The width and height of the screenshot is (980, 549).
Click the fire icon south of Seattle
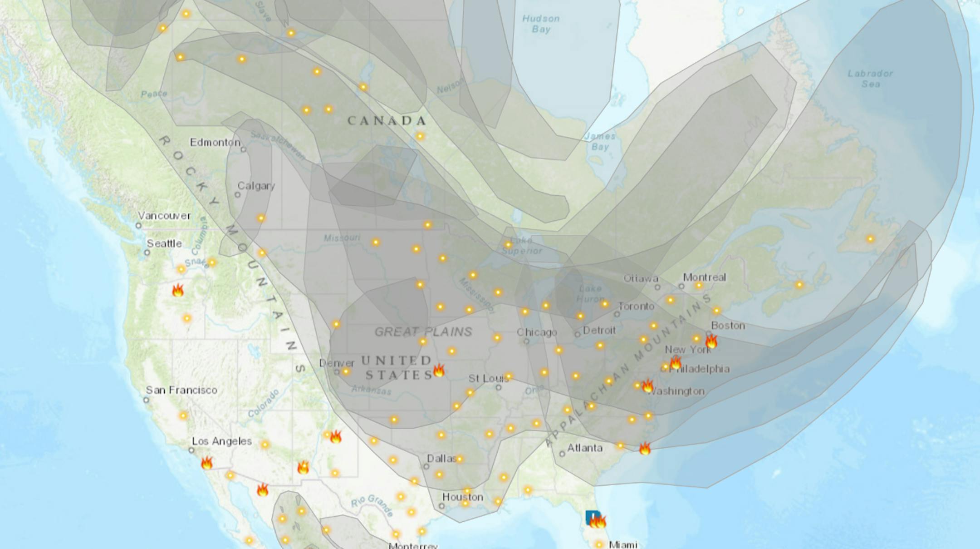point(178,291)
